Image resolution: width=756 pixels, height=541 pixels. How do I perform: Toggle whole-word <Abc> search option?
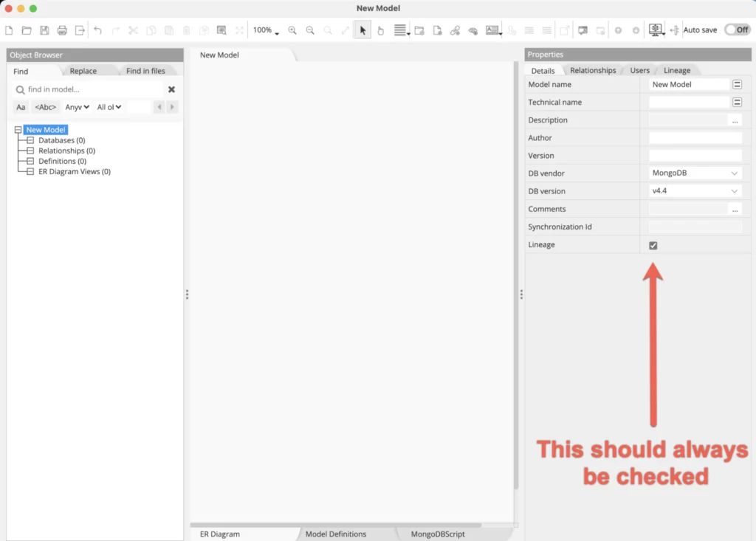point(45,107)
